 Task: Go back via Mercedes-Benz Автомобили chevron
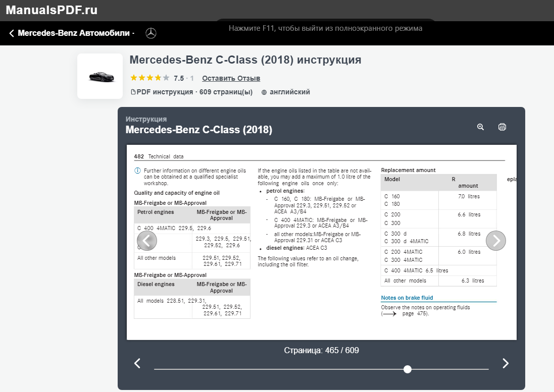pos(11,33)
